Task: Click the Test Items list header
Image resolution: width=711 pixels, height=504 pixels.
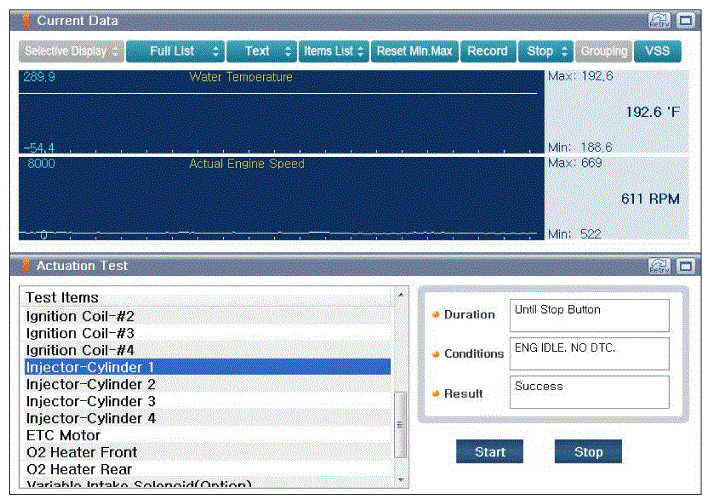Action: click(208, 297)
